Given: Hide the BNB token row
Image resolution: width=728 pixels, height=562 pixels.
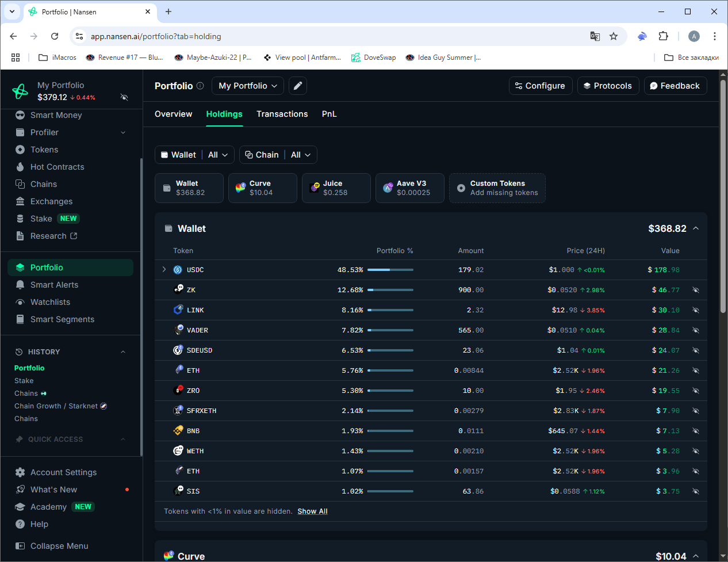Looking at the screenshot, I should (x=696, y=431).
